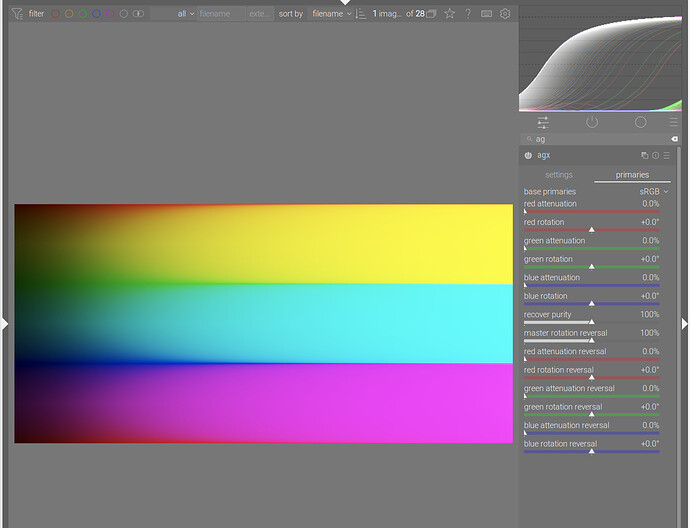Toggle the green color label filter
Image resolution: width=690 pixels, height=528 pixels.
tap(83, 14)
